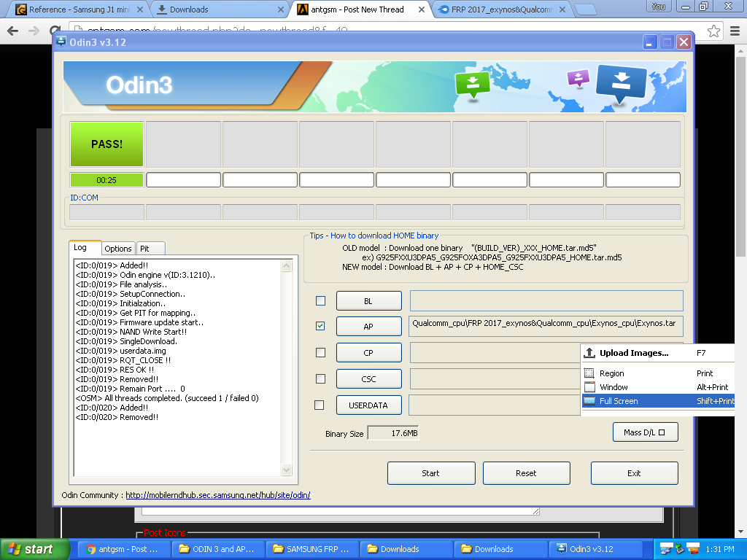Minimize the Odin3 window
Viewport: 747px width, 560px height.
coord(649,42)
